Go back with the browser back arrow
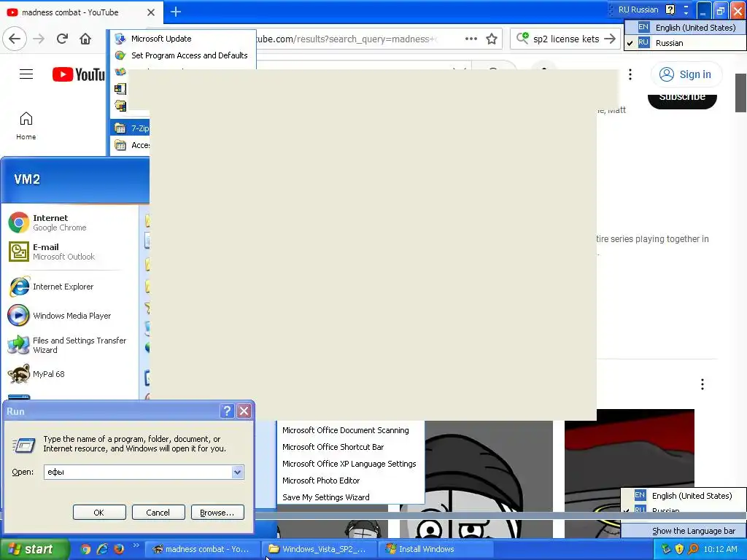Image resolution: width=747 pixels, height=560 pixels. point(15,39)
